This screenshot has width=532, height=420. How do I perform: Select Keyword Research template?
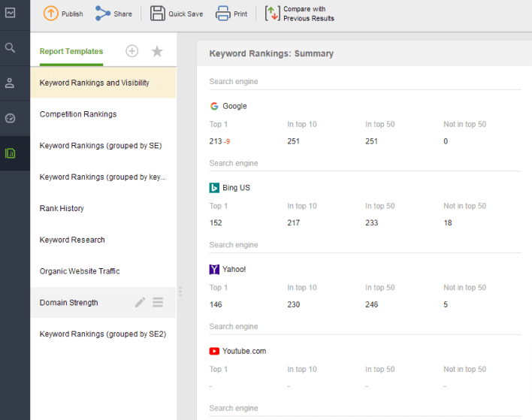point(103,240)
